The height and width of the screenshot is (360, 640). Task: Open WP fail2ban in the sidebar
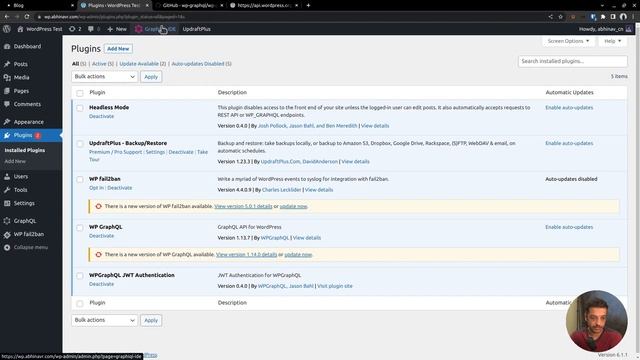29,234
